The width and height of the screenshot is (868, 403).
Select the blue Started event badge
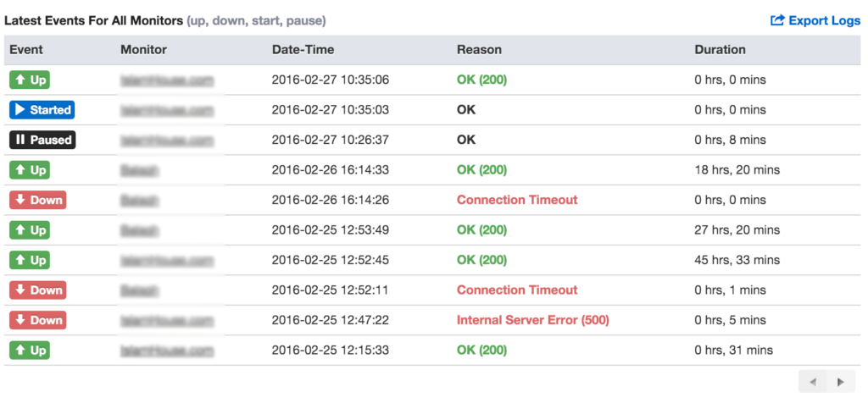click(42, 110)
